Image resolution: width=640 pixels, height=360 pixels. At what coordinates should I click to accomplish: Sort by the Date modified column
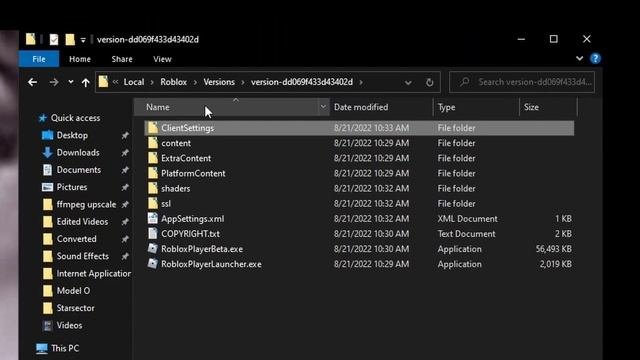click(x=361, y=107)
